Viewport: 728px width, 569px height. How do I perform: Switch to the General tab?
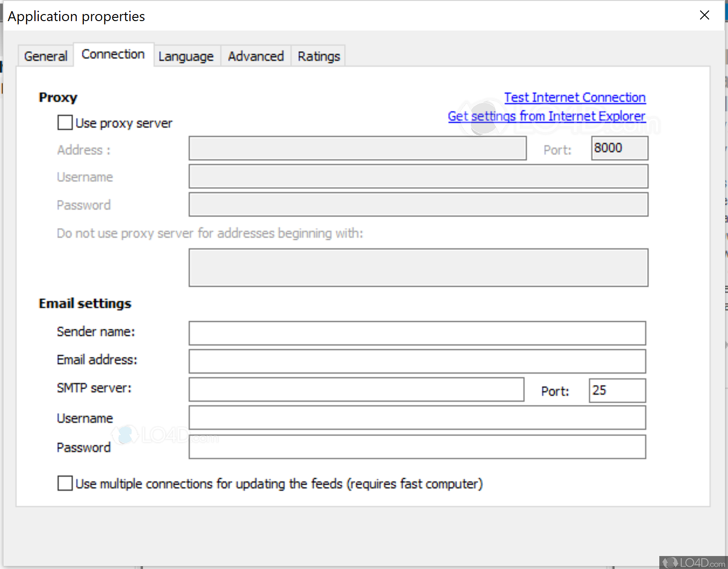coord(45,56)
